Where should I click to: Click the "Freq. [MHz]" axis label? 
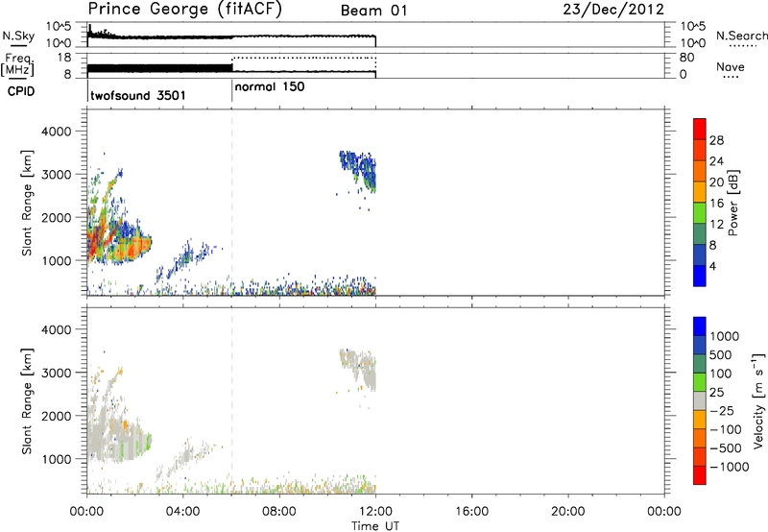point(17,64)
